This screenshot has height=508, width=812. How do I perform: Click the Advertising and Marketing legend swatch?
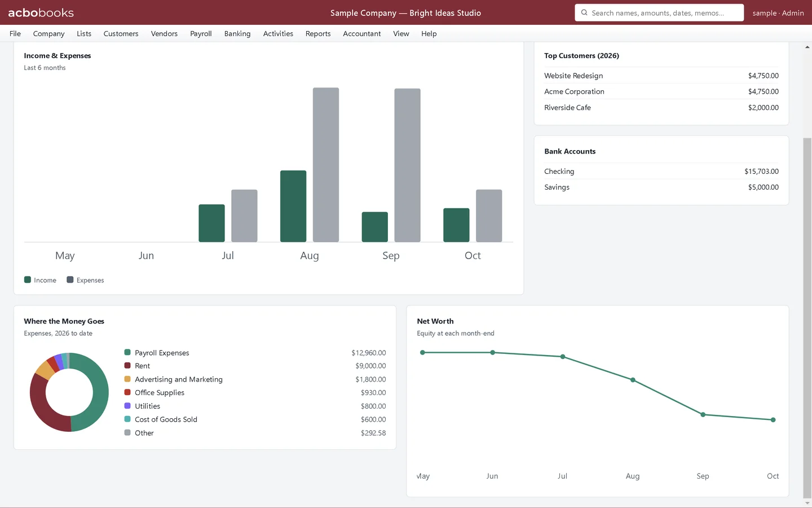127,379
